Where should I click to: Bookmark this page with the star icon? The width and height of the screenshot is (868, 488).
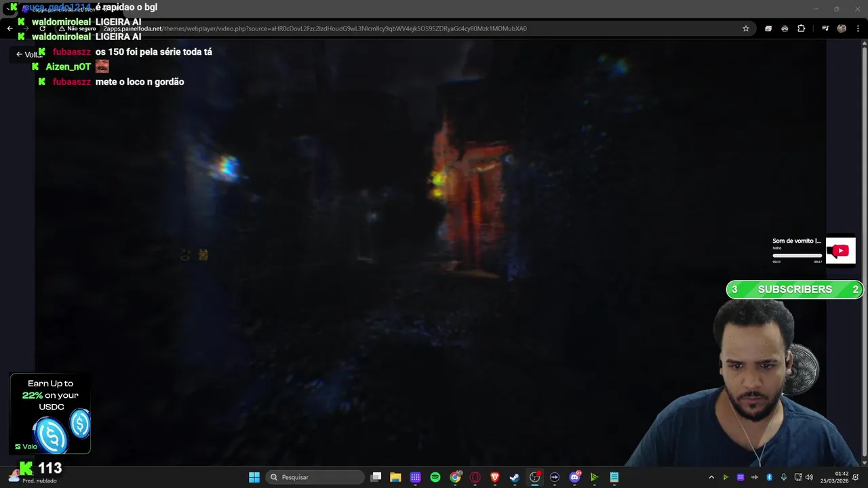[746, 28]
